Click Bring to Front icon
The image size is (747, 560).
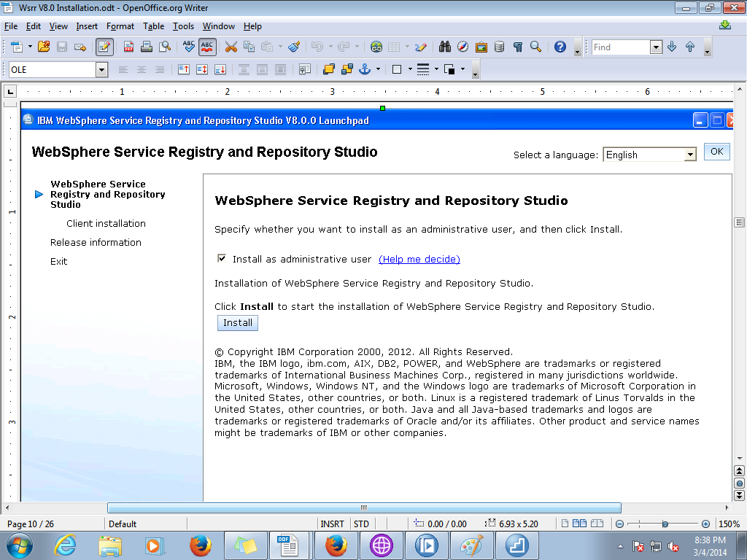coord(329,69)
